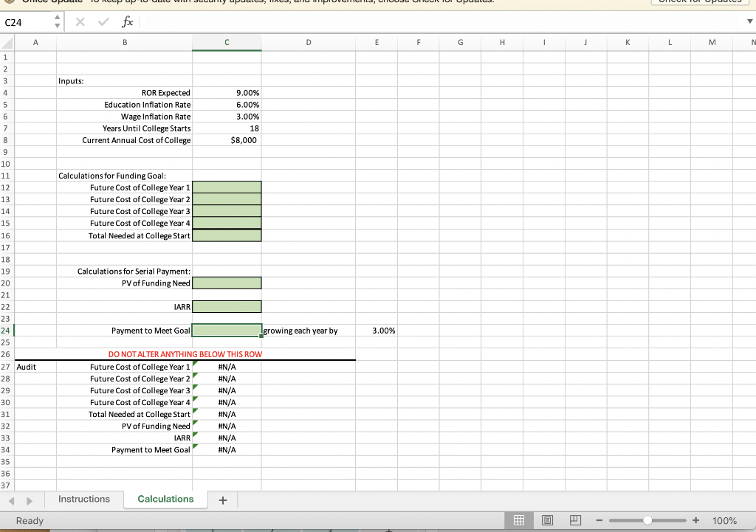Switch to Normal view icon
This screenshot has width=756, height=532.
(x=519, y=520)
